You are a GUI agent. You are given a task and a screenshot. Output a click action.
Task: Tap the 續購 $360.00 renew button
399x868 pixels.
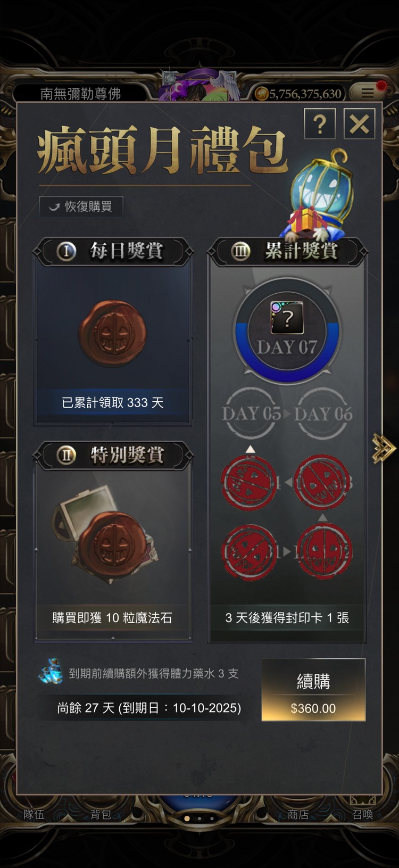[x=313, y=690]
